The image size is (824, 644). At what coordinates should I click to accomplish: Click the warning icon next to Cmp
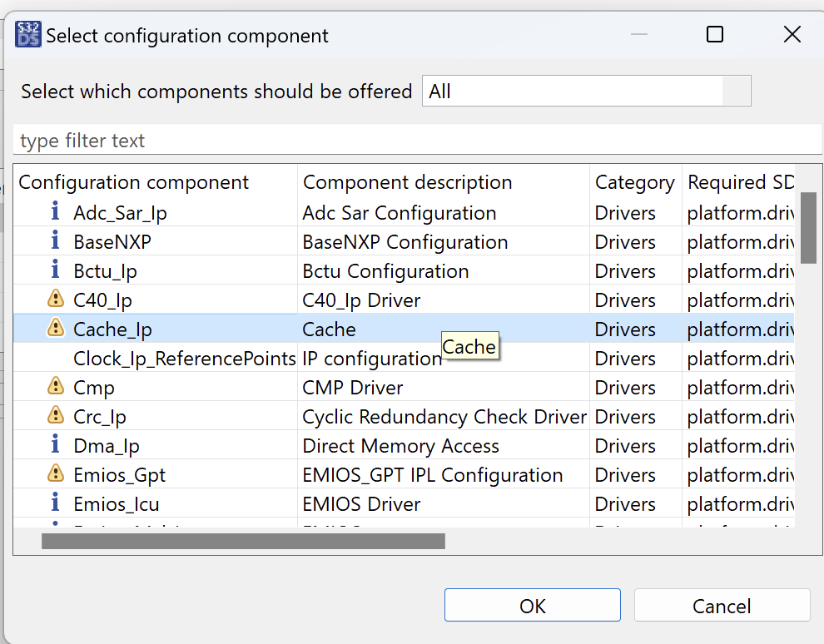(x=56, y=387)
